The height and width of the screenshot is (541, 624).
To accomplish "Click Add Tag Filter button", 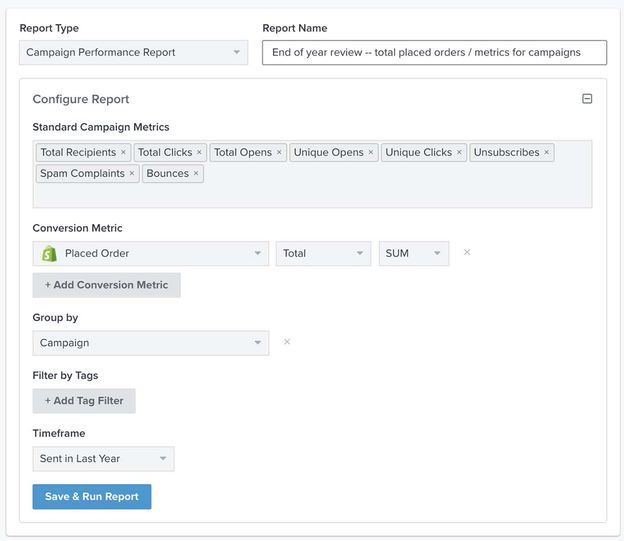I will pos(84,401).
